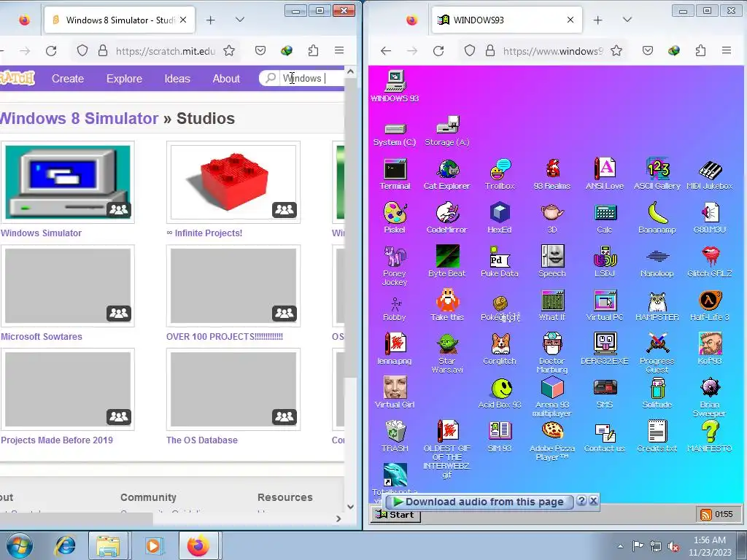Viewport: 747px width, 560px height.
Task: Launch HexEd icon
Action: (500, 217)
